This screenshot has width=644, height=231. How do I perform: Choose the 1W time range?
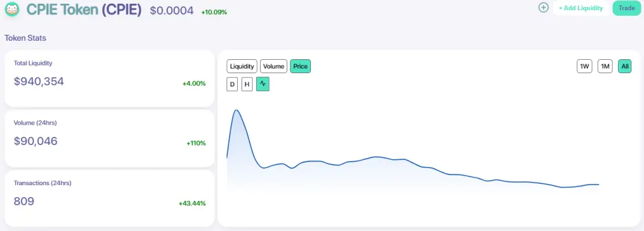pos(584,66)
